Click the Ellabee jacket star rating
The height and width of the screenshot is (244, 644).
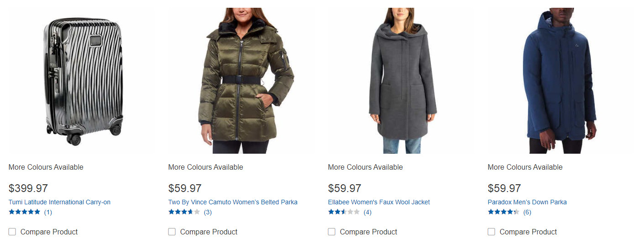click(x=344, y=212)
